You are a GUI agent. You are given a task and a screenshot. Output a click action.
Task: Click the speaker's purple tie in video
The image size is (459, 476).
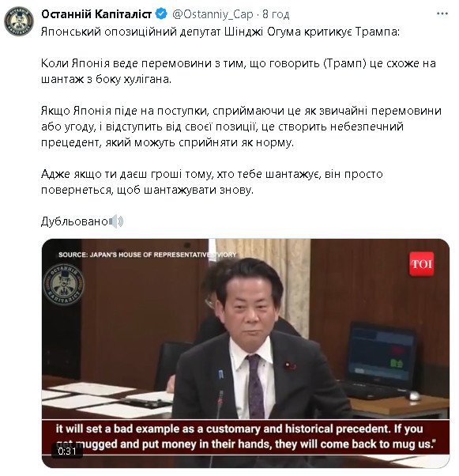[255, 386]
